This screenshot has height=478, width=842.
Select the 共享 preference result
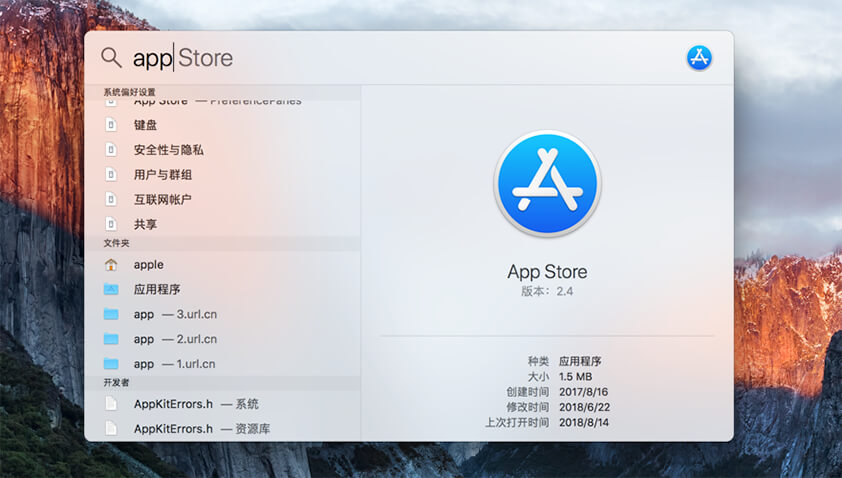click(x=222, y=224)
